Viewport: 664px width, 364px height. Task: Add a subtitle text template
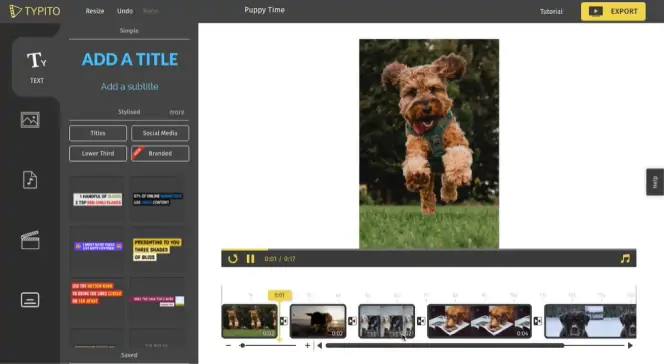(130, 86)
